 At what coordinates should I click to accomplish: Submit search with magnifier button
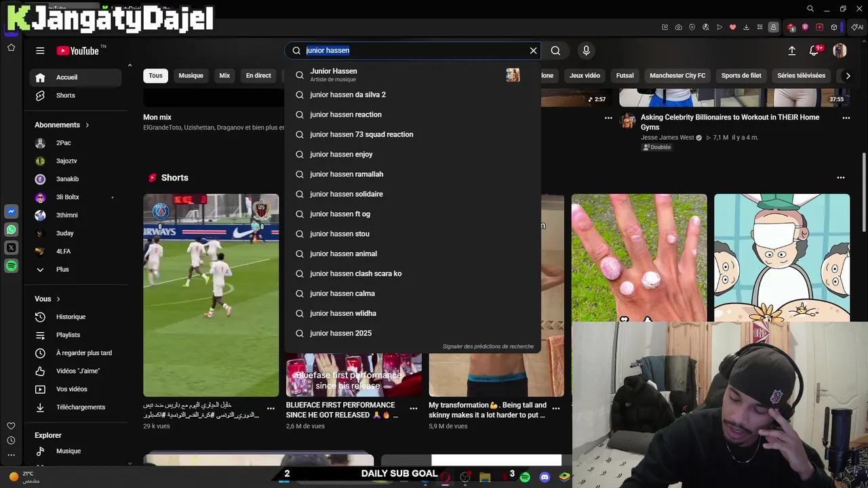(555, 50)
